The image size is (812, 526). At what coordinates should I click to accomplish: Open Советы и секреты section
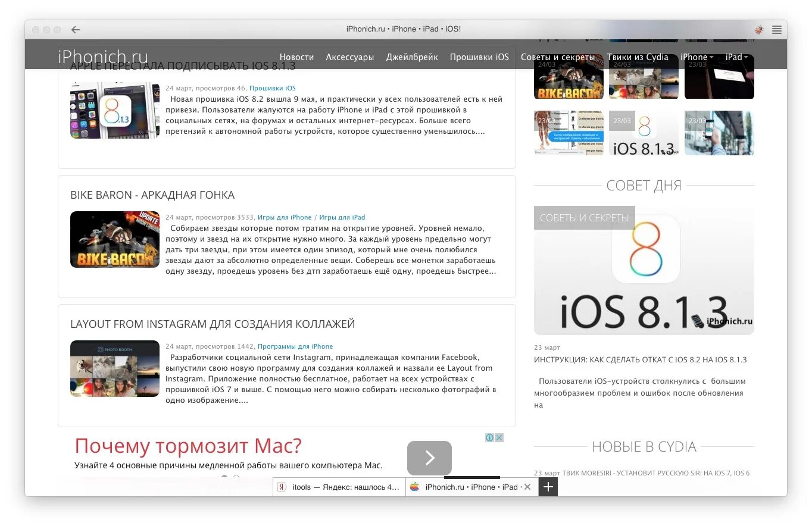click(558, 57)
